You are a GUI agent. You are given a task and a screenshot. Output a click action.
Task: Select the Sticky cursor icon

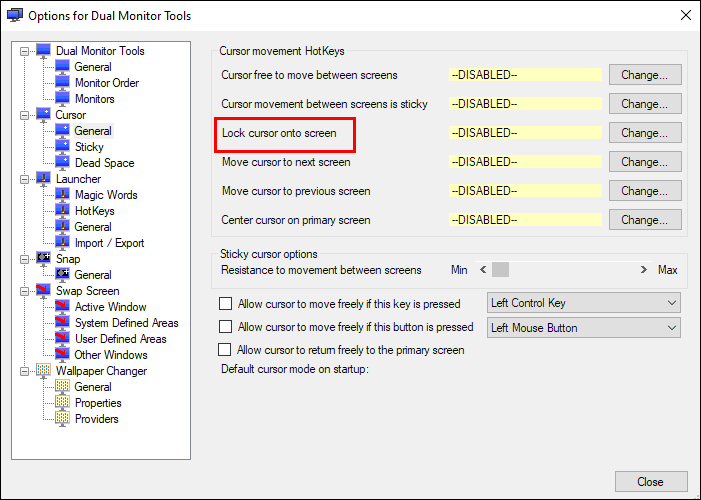click(62, 146)
